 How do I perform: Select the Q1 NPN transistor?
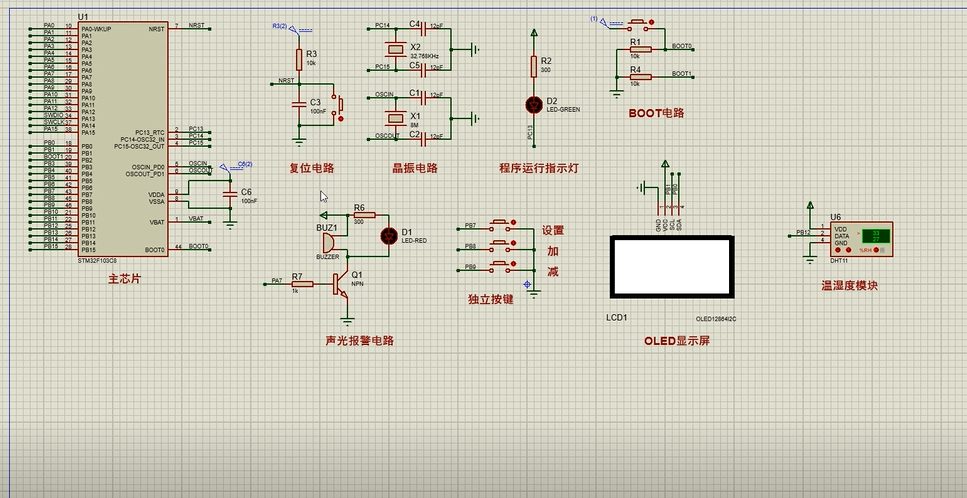point(344,285)
